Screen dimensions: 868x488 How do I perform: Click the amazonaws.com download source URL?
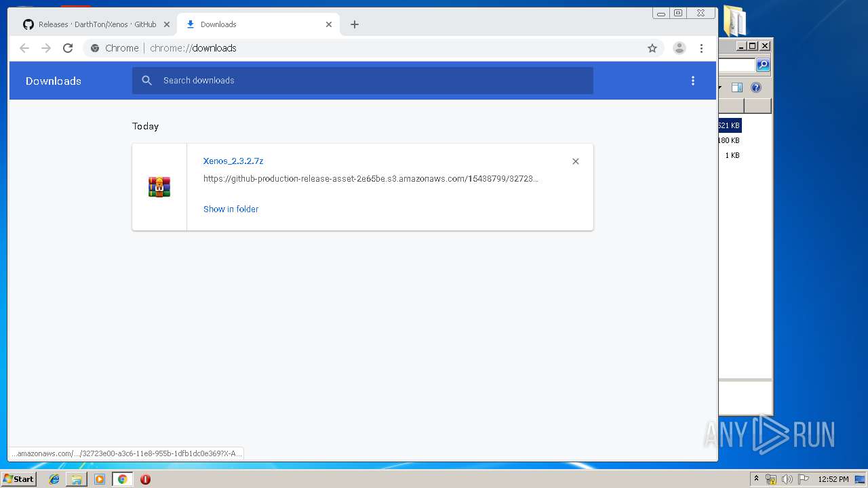click(371, 179)
